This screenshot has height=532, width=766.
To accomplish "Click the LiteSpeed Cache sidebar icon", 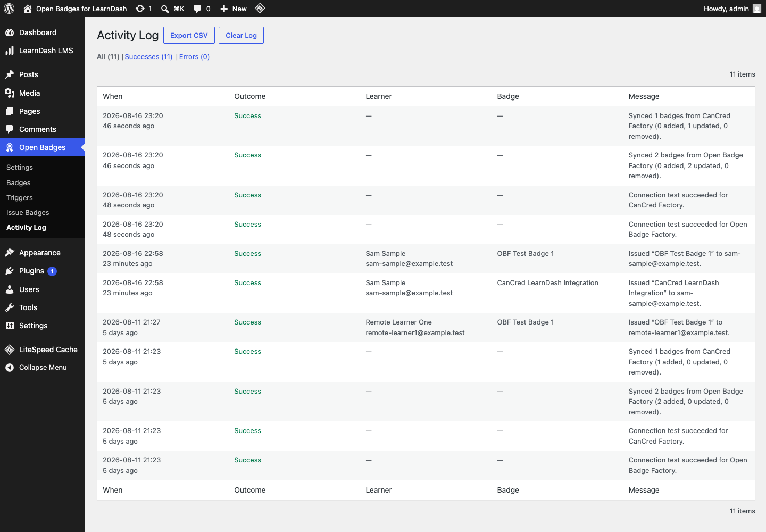I will click(x=10, y=350).
